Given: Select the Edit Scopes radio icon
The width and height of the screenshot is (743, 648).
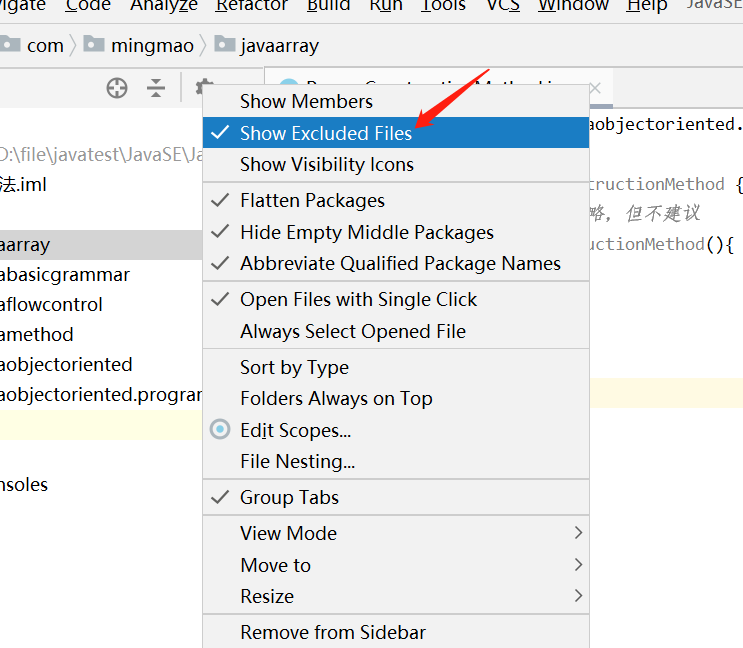Looking at the screenshot, I should click(x=220, y=430).
